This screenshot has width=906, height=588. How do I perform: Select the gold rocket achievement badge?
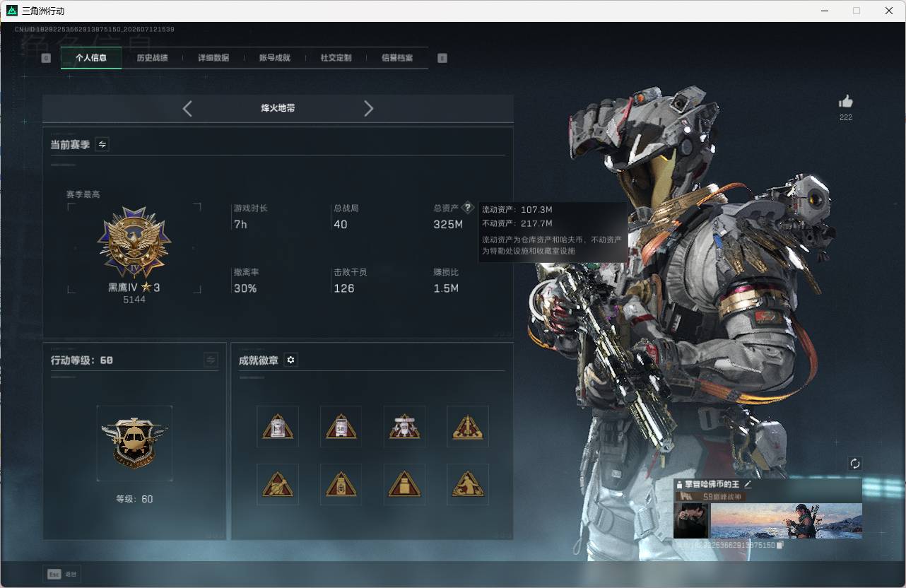[468, 426]
